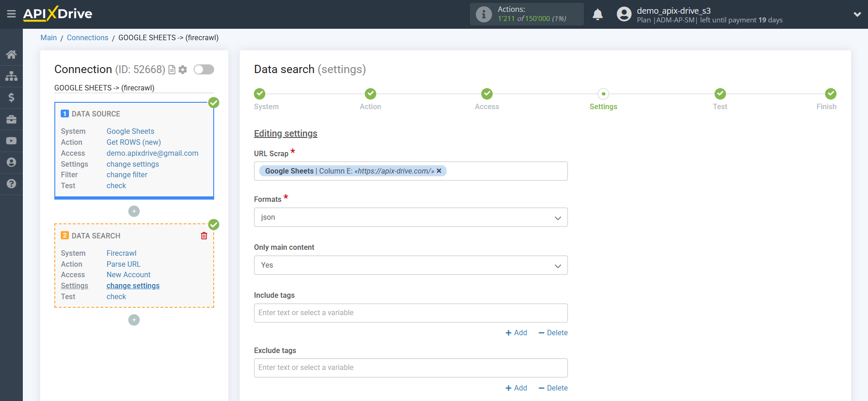This screenshot has width=868, height=401.
Task: Click change filter in Data Source
Action: coord(127,175)
